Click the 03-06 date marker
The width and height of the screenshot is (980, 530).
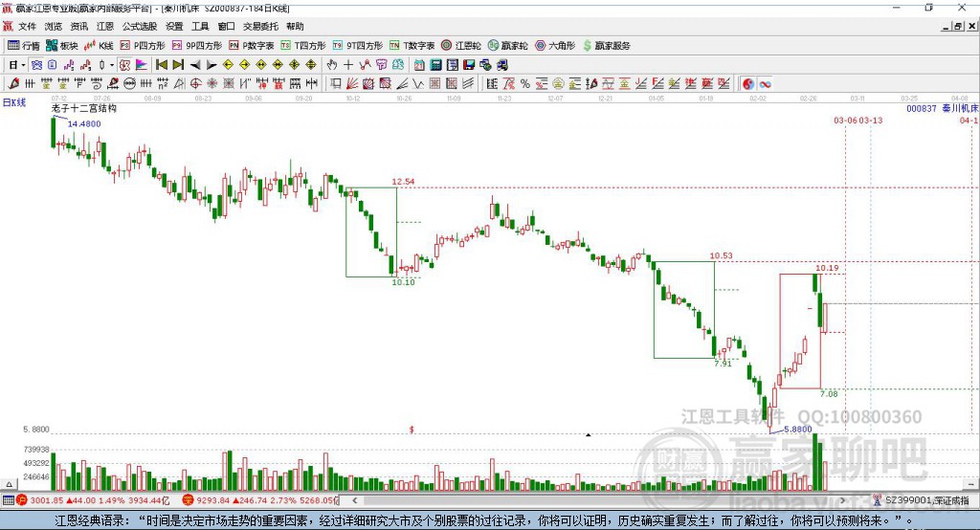click(x=846, y=120)
